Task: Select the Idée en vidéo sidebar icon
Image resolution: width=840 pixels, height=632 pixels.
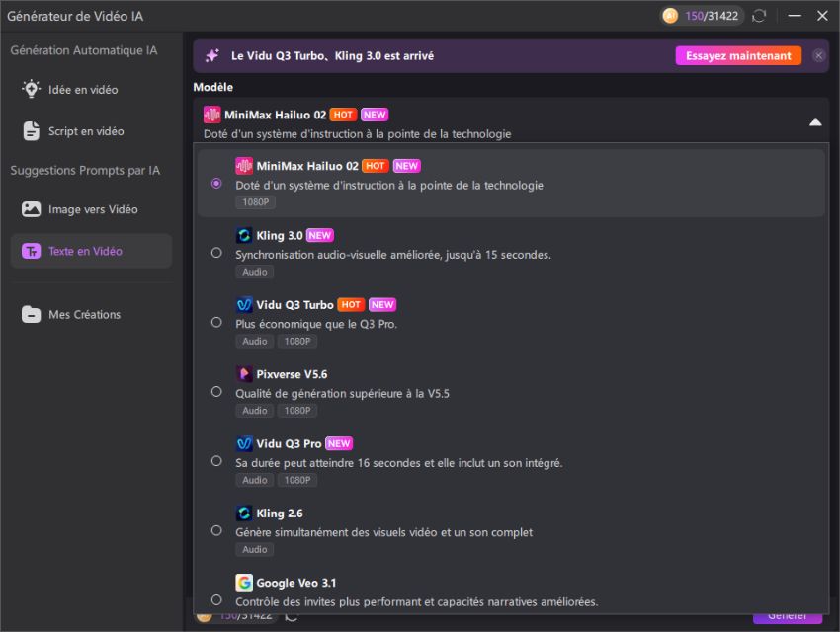Action: 34,90
